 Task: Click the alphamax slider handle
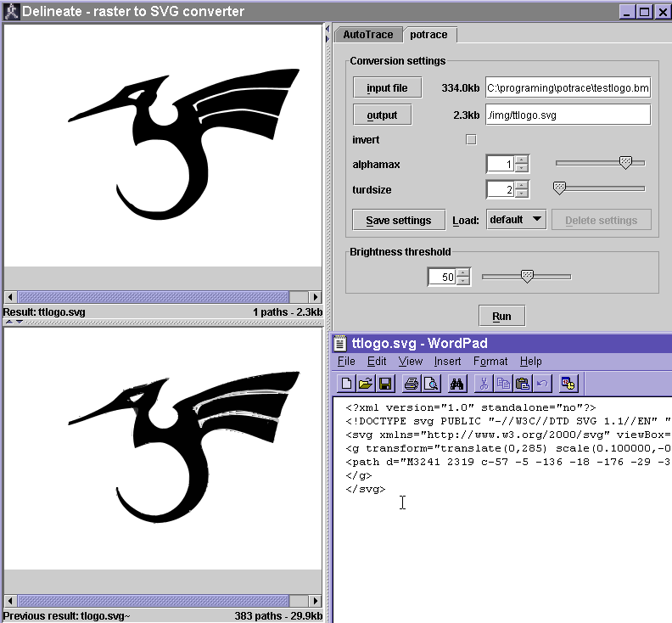tap(625, 162)
